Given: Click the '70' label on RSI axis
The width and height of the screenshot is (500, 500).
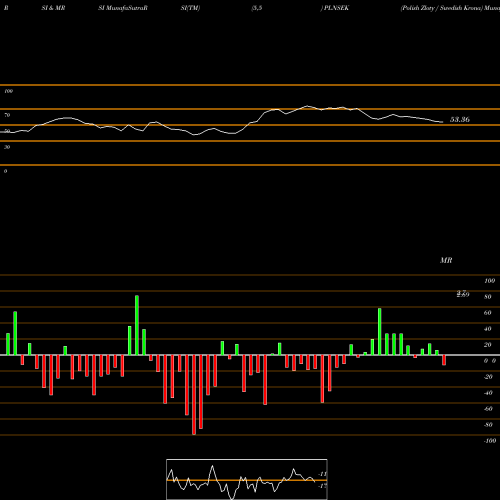Looking at the screenshot, I should (7, 115).
